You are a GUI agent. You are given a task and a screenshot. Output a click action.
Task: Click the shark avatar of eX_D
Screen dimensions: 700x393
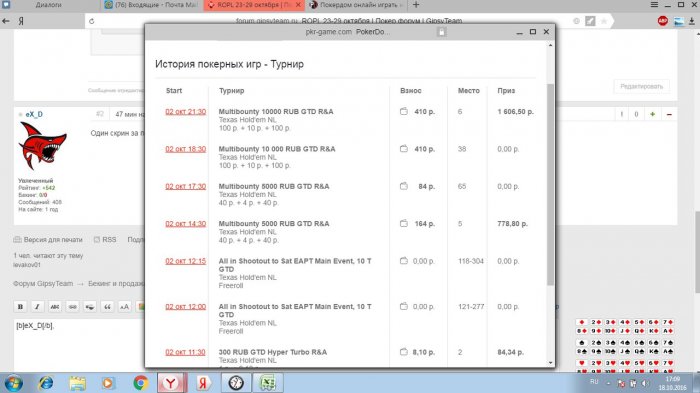(42, 146)
